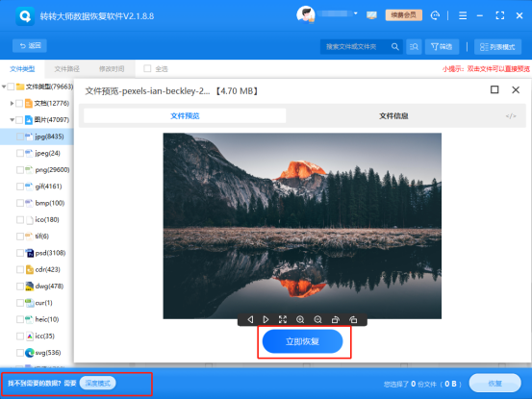Click the mountain preview image
Image resolution: width=532 pixels, height=399 pixels.
[302, 226]
